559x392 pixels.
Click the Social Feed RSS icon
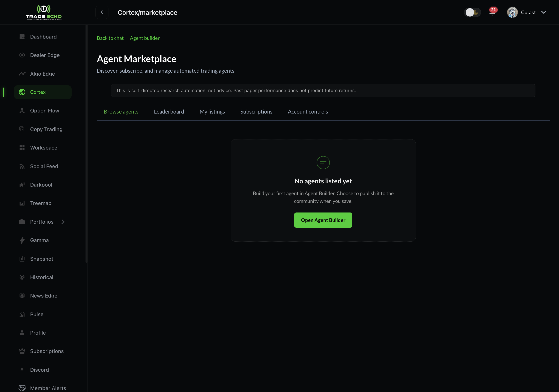pos(22,166)
